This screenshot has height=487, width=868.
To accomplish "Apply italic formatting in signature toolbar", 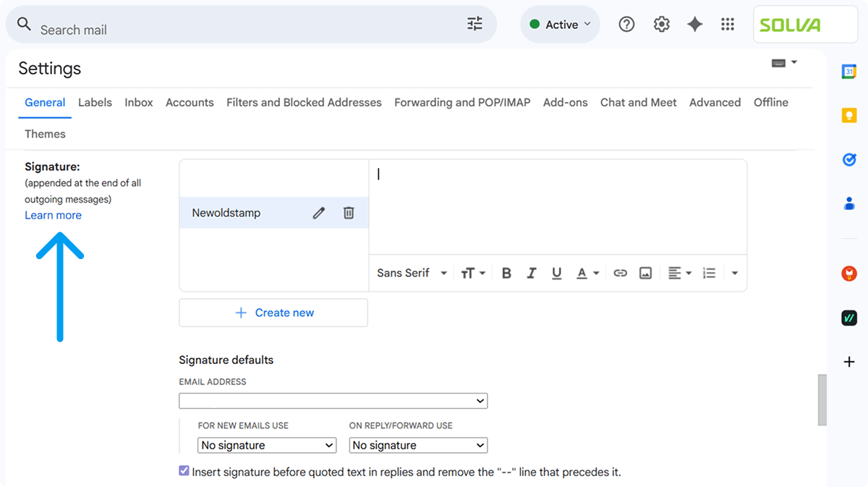I will (532, 273).
